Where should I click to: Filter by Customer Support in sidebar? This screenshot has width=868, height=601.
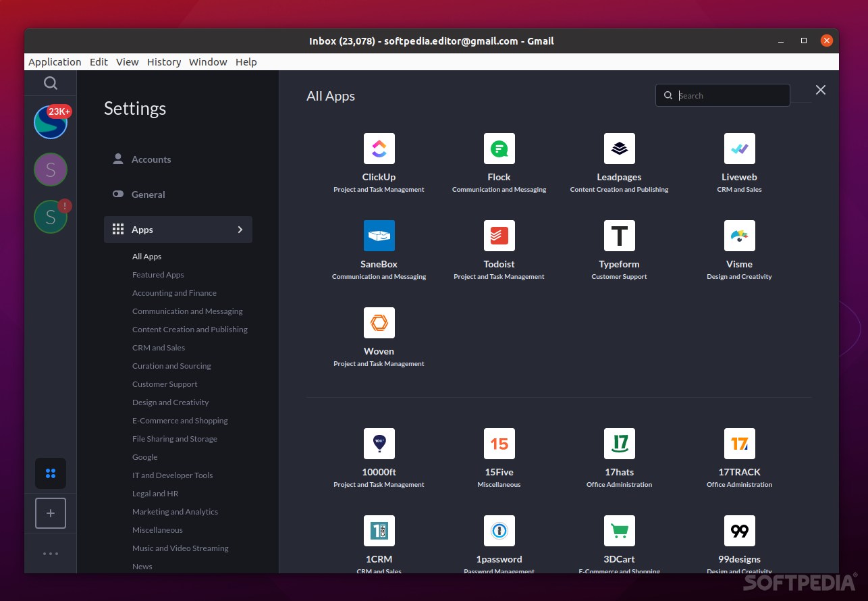(165, 384)
